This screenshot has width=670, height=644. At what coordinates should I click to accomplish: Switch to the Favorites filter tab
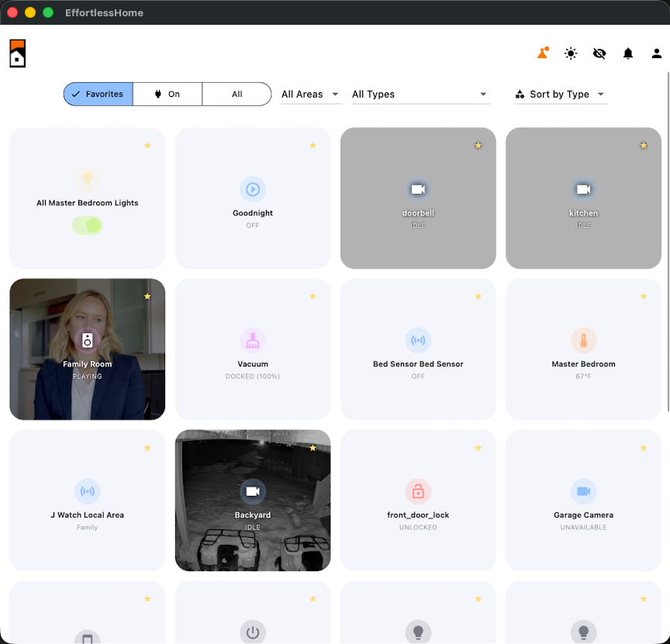pyautogui.click(x=98, y=94)
